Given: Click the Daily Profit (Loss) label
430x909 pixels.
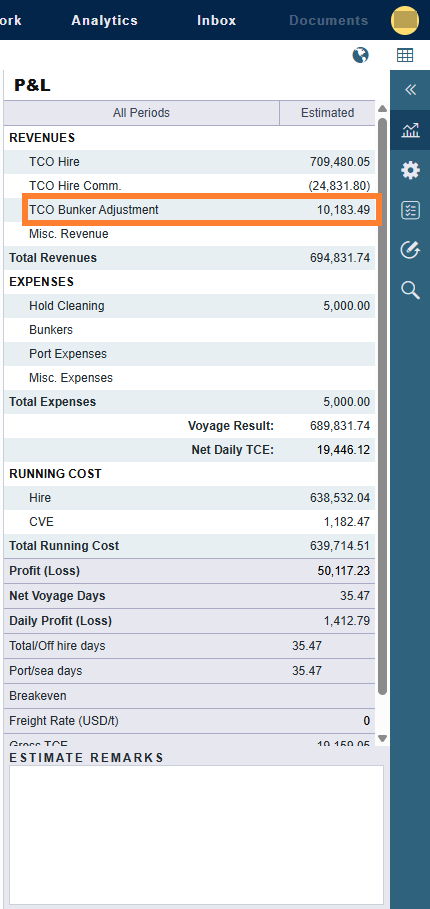Looking at the screenshot, I should click(60, 620).
